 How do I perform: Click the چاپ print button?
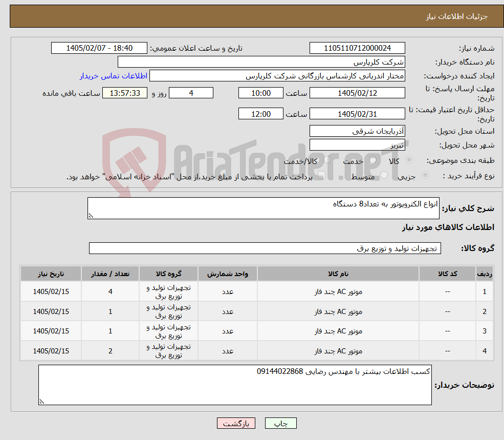[x=280, y=423]
